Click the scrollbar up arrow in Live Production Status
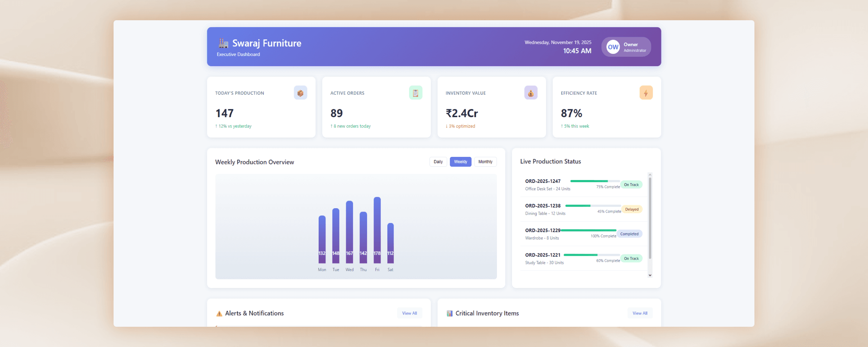Screen dimensions: 868x347 click(650, 175)
